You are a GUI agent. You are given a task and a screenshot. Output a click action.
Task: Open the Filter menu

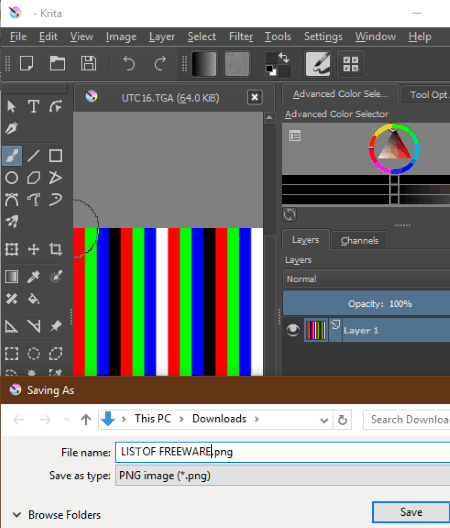(x=241, y=36)
